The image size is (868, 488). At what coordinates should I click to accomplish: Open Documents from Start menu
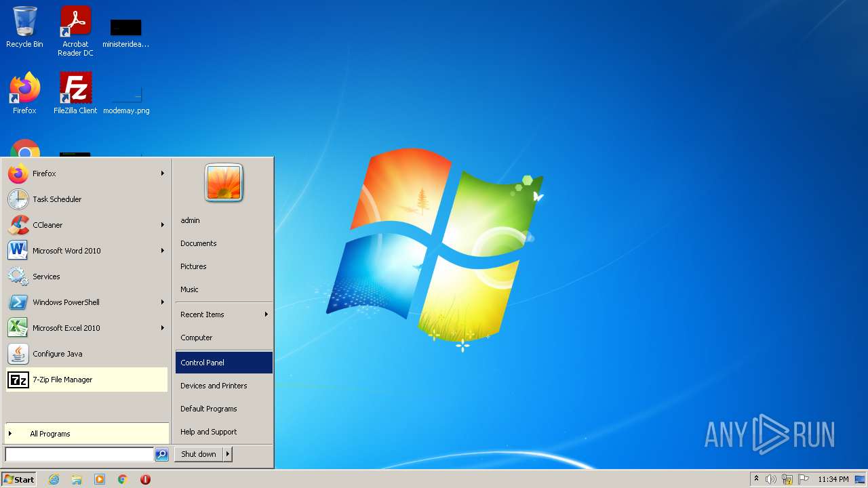tap(224, 243)
